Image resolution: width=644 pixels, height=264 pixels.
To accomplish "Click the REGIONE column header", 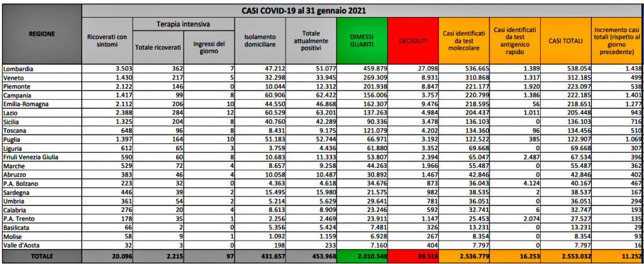I will click(x=42, y=33).
